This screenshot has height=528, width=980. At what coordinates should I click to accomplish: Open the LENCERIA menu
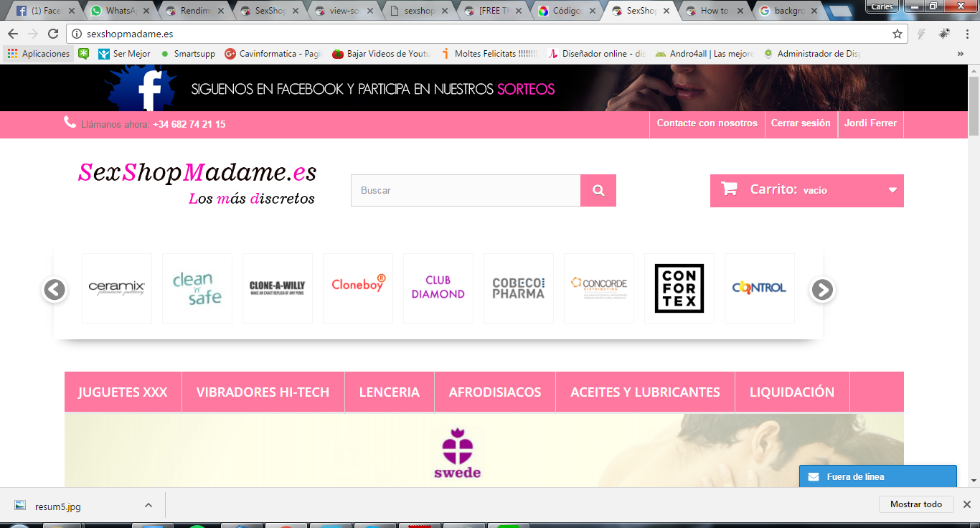coord(390,392)
